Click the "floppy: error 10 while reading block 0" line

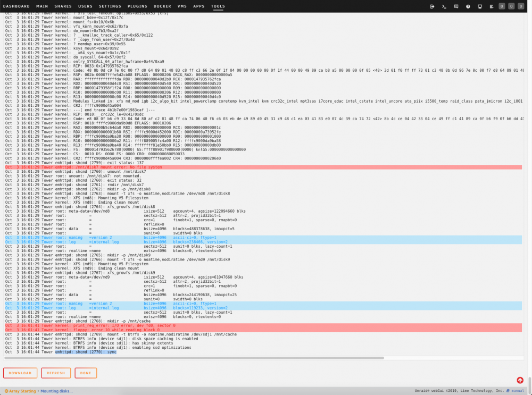click(x=263, y=330)
